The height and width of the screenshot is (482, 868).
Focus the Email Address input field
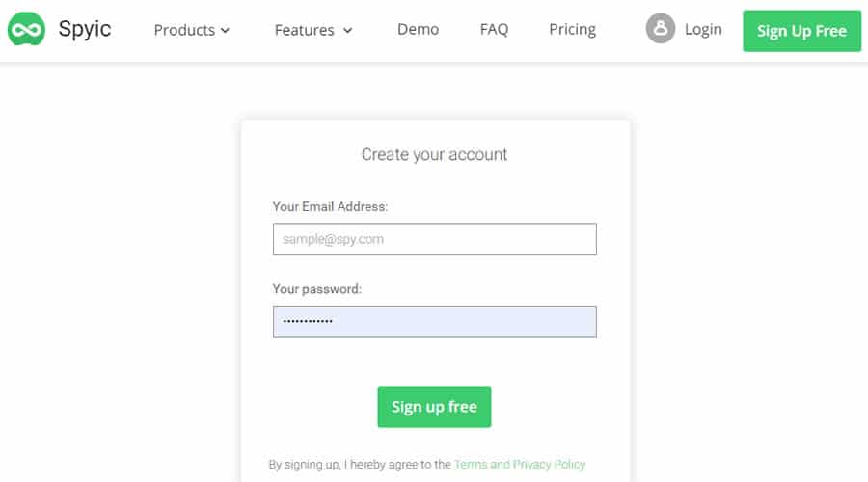pyautogui.click(x=434, y=239)
